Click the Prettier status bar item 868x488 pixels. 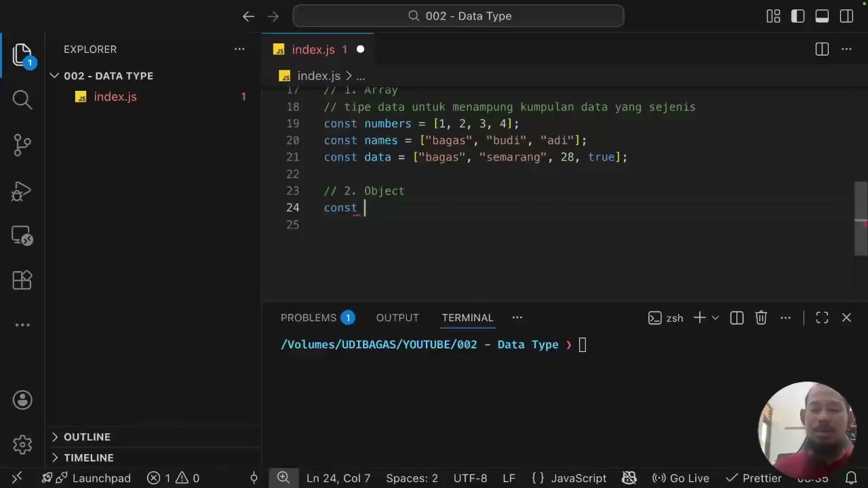click(753, 478)
